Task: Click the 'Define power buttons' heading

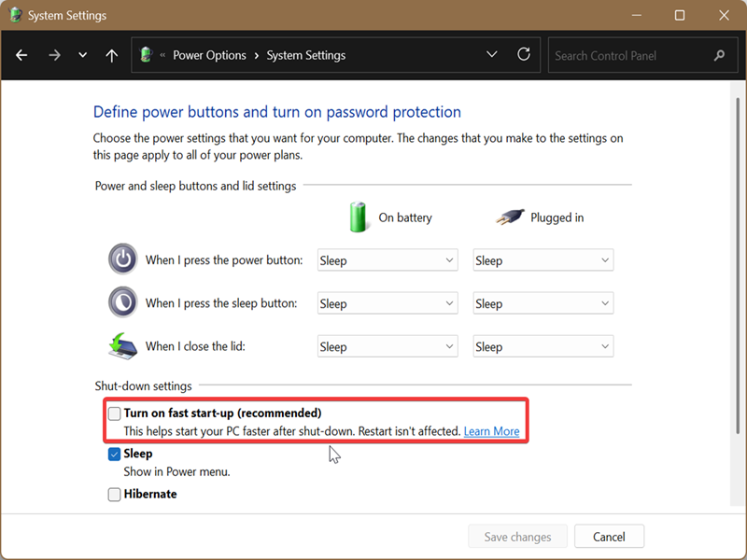Action: pyautogui.click(x=276, y=112)
